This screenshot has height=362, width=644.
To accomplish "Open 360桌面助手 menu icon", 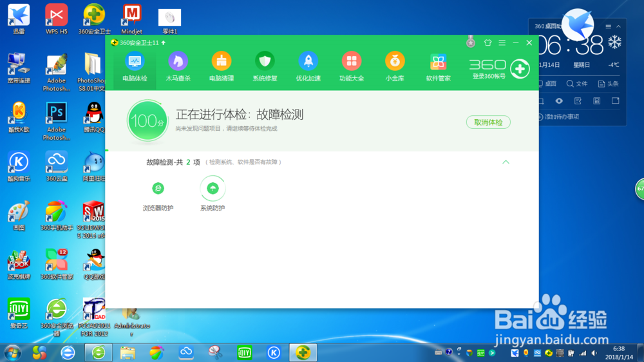I will pos(609,26).
